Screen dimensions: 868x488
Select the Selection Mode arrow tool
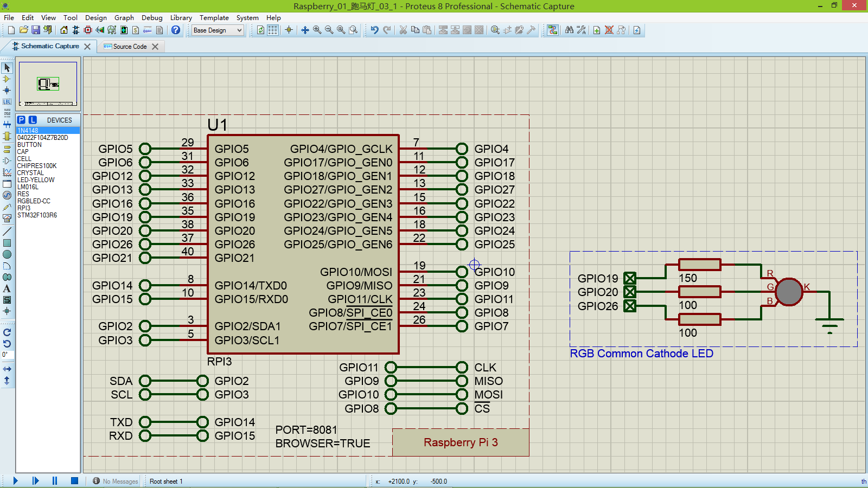click(7, 68)
